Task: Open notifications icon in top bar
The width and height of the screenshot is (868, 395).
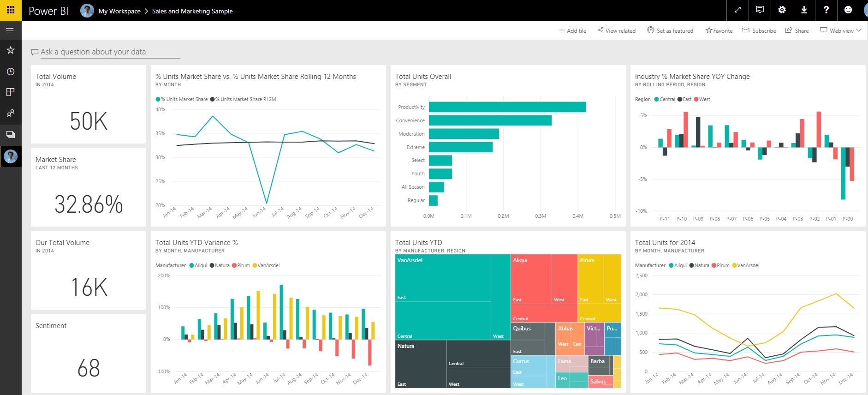Action: pyautogui.click(x=760, y=10)
